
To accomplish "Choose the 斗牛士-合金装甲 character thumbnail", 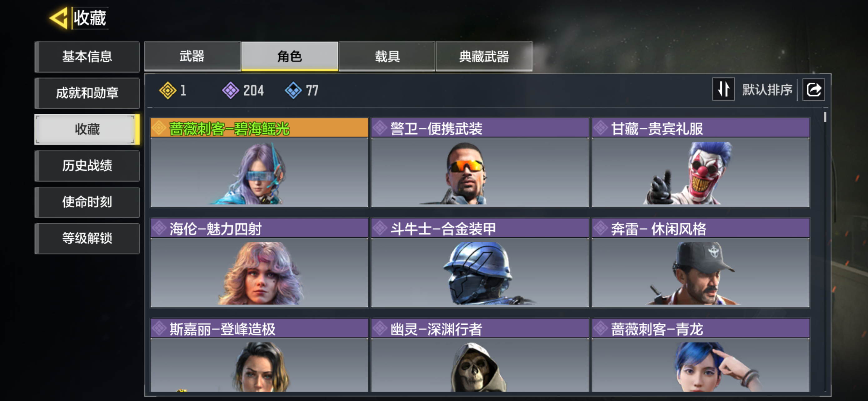I will [x=480, y=263].
